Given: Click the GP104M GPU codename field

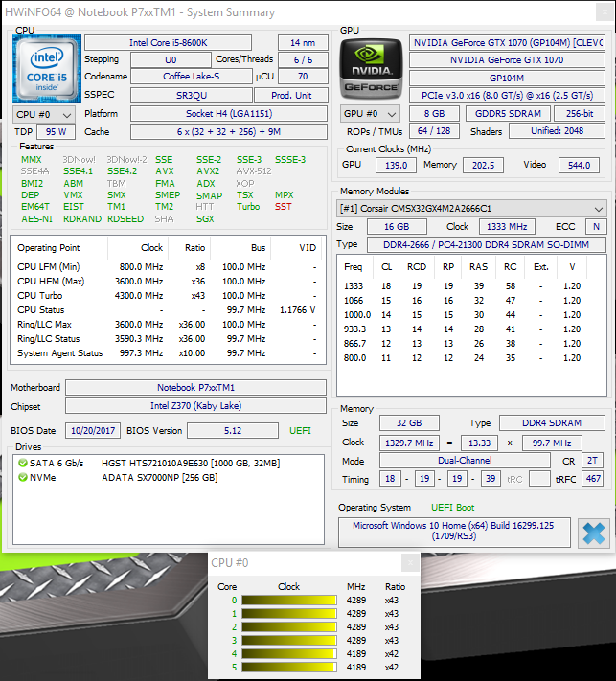Looking at the screenshot, I should click(507, 79).
